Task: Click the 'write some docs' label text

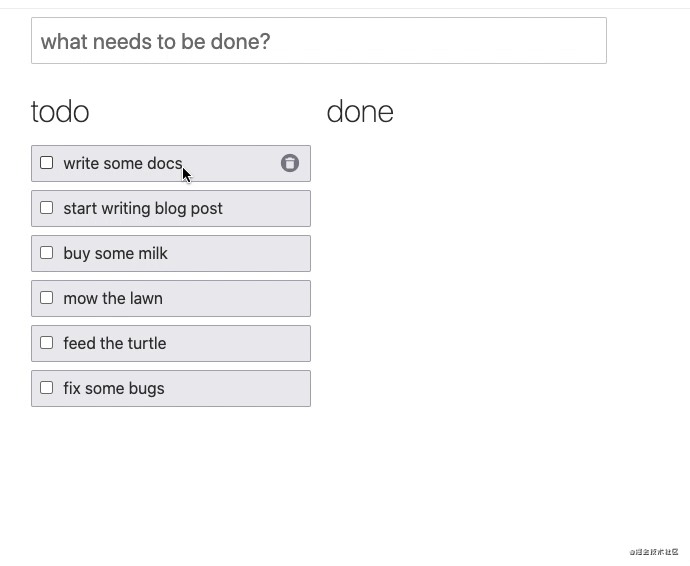Action: [122, 163]
